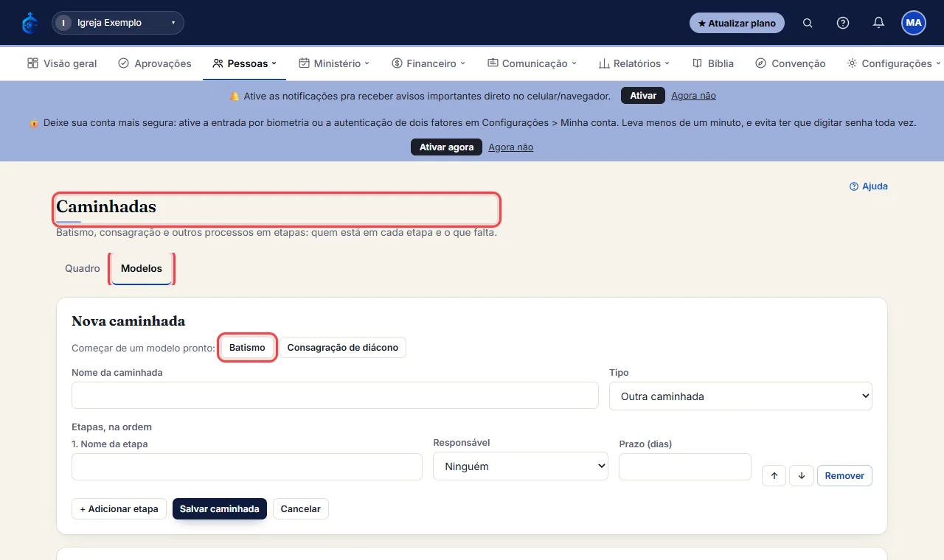Open Bíblia in navigation

coord(713,63)
